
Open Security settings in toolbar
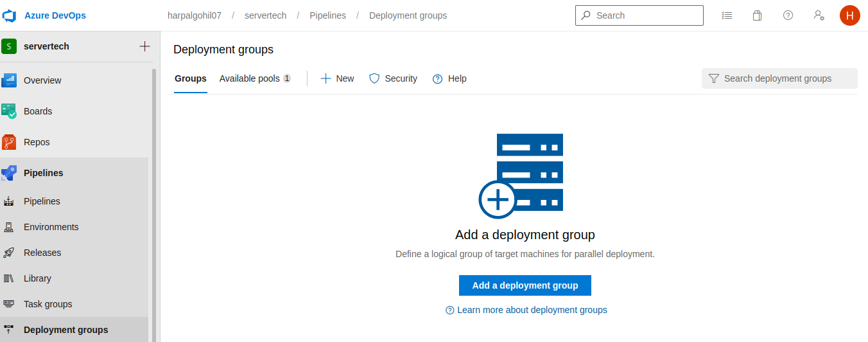[393, 78]
